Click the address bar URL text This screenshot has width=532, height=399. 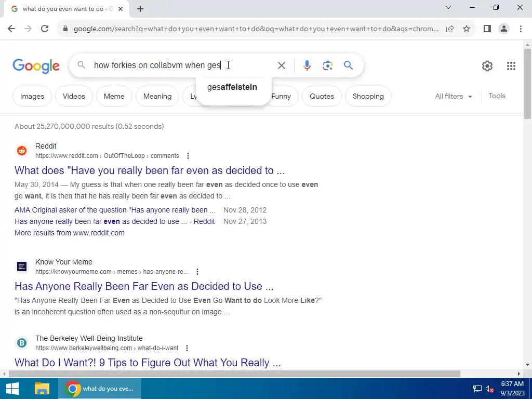[256, 29]
